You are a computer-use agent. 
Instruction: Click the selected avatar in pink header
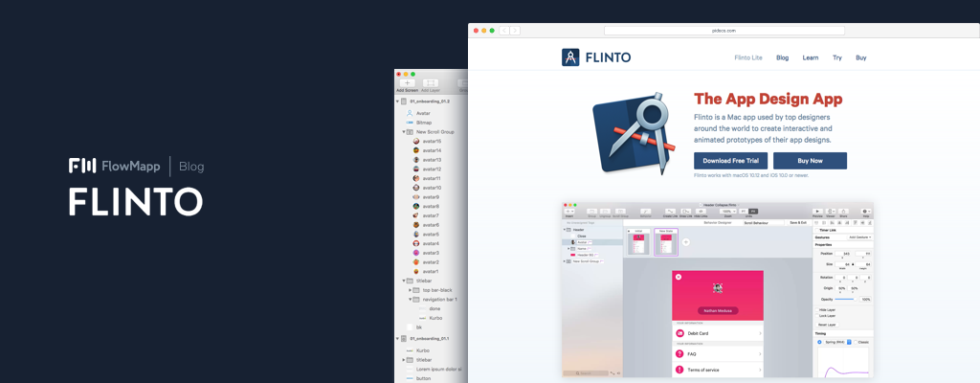click(x=718, y=288)
